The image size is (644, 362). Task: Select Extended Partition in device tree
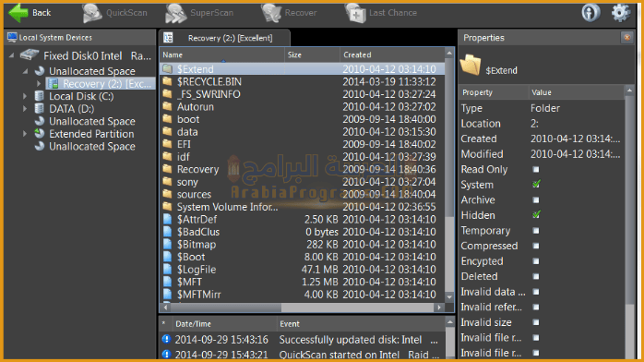click(91, 134)
